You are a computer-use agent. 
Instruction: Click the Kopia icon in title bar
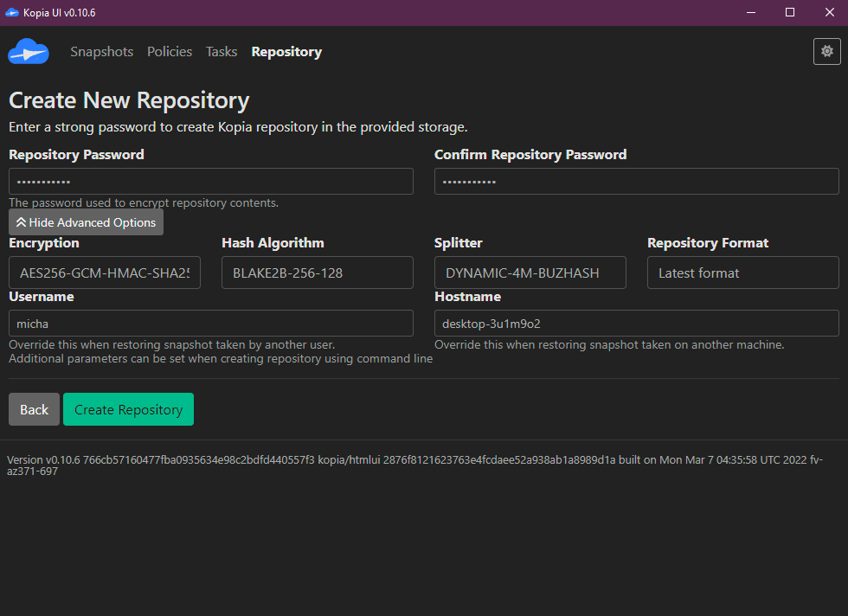tap(11, 12)
